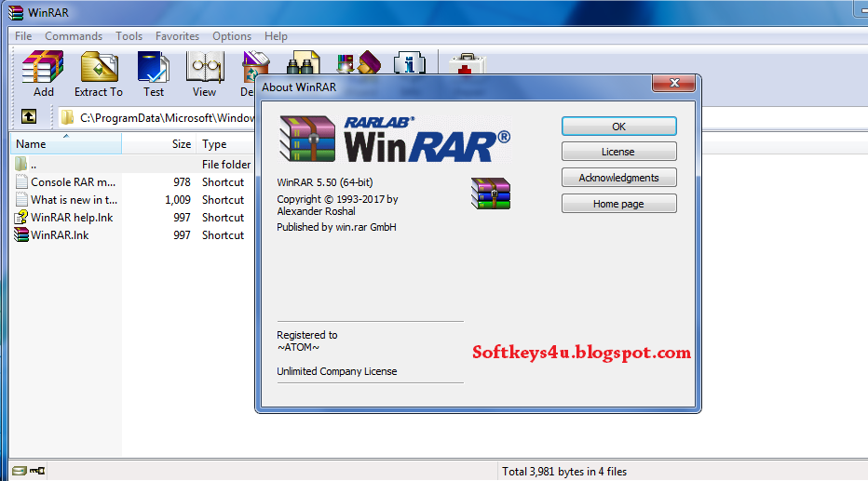Viewport: 868px width, 481px height.
Task: Open the Options menu
Action: [x=232, y=36]
